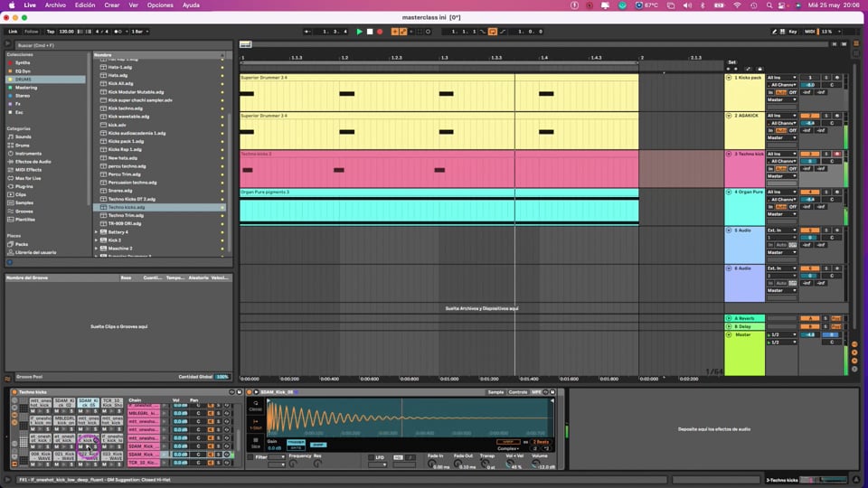Image resolution: width=868 pixels, height=488 pixels.
Task: Fold the 1 Kicks pack track
Action: click(729, 78)
